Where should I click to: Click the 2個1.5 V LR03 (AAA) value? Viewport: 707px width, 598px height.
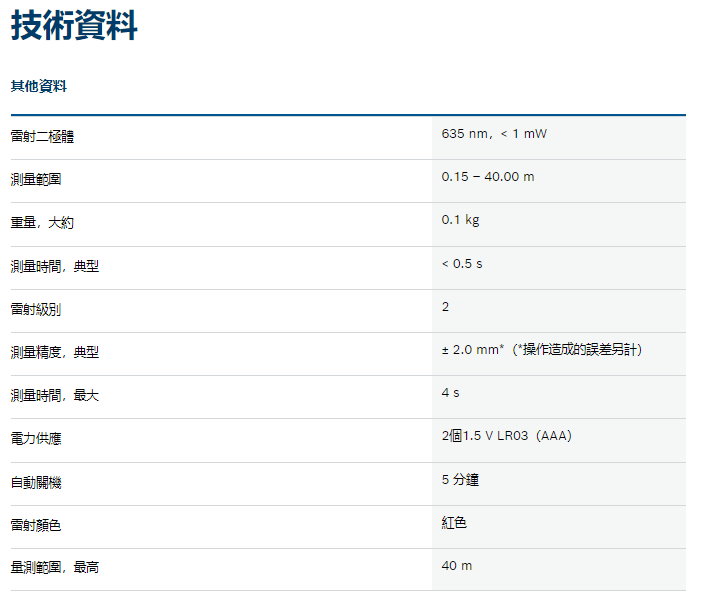pos(506,436)
